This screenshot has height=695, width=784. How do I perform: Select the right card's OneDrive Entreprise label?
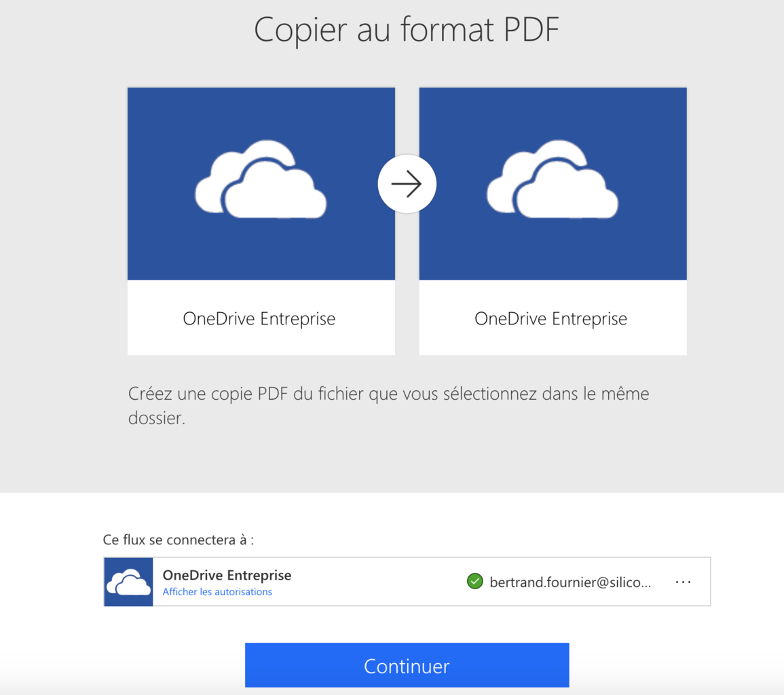(550, 318)
